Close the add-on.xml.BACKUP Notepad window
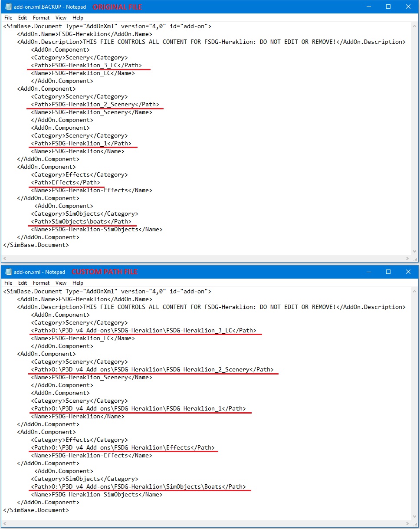This screenshot has width=420, height=529. (408, 7)
